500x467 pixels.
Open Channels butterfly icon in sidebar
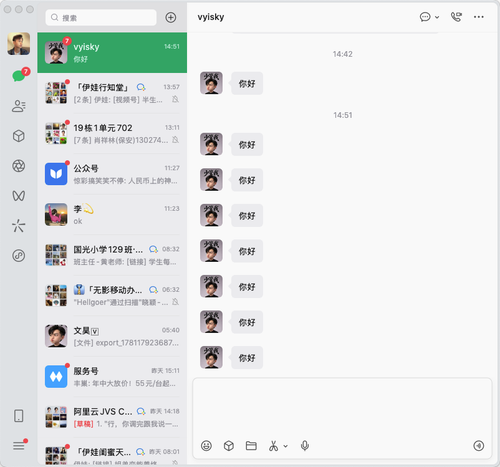[x=19, y=196]
